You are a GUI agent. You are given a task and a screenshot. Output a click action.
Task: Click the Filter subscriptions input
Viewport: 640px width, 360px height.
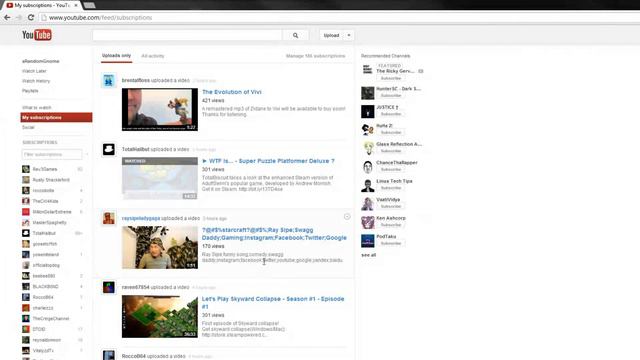52,154
